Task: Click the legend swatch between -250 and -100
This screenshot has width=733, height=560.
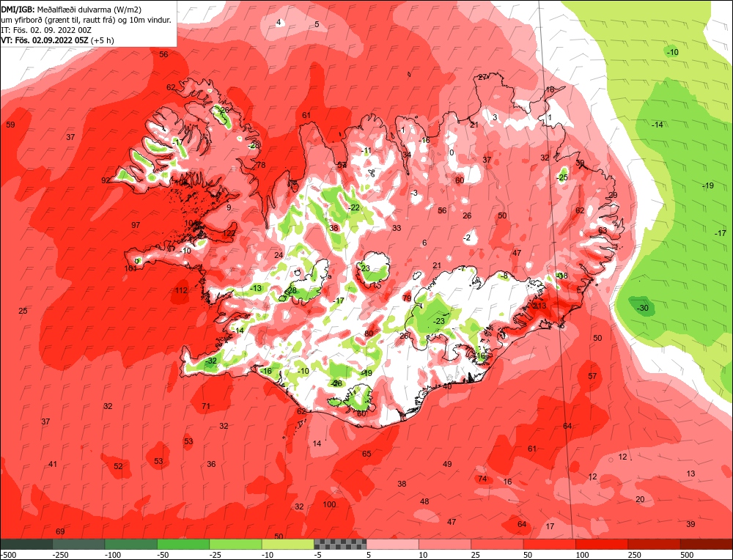Action: [x=78, y=544]
